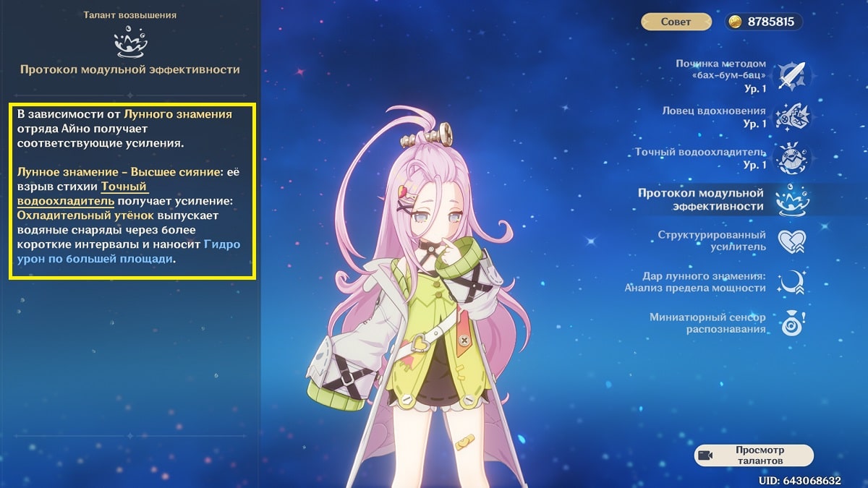Viewport: 868px width, 488px height.
Task: Click the «Просмотр талантов» button
Action: coord(754,455)
